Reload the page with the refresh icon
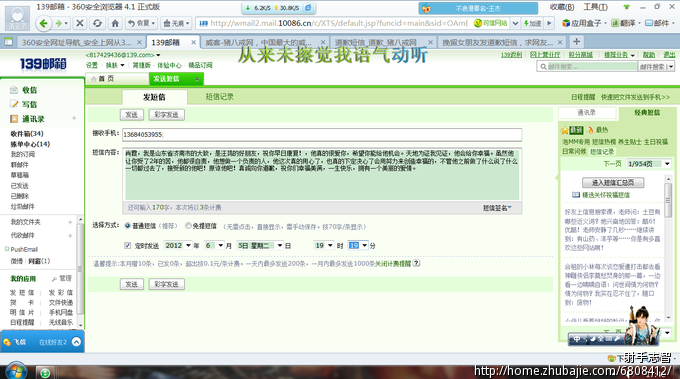The image size is (680, 379). (98, 23)
